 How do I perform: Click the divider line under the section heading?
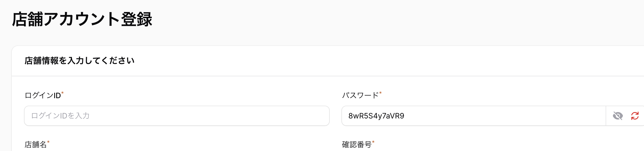tap(320, 76)
